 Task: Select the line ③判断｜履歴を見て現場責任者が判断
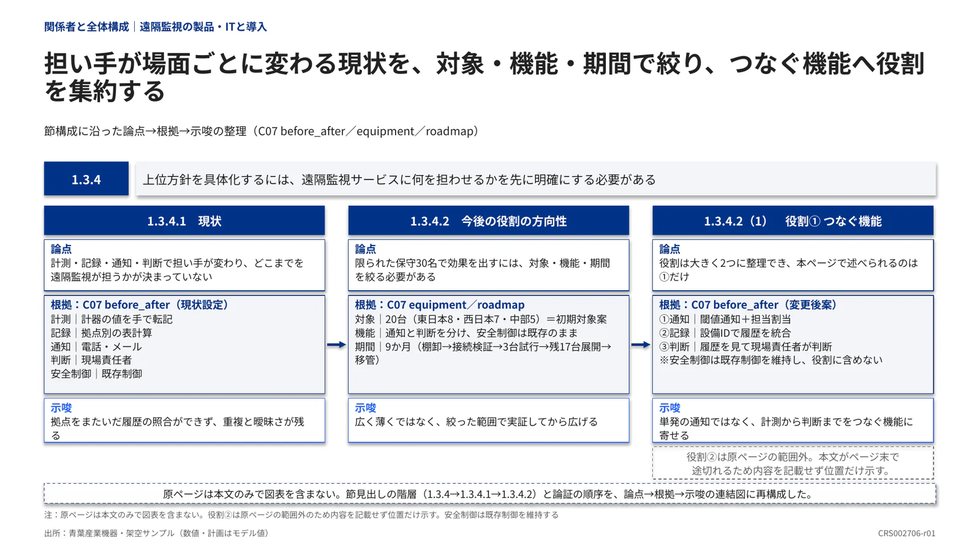[x=745, y=347]
